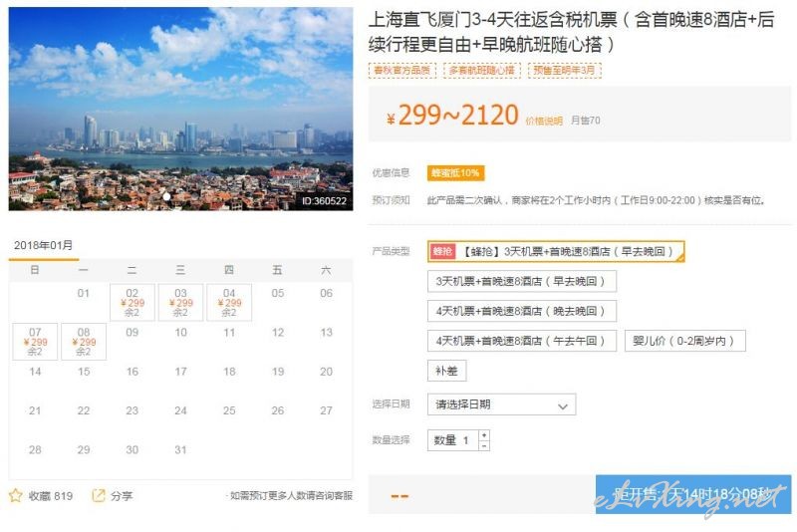Click the blue countdown sale button
Screen dimensions: 797x532
point(693,494)
